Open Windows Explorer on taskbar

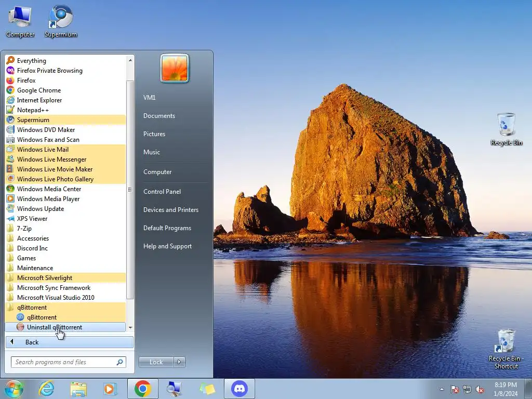(78, 389)
